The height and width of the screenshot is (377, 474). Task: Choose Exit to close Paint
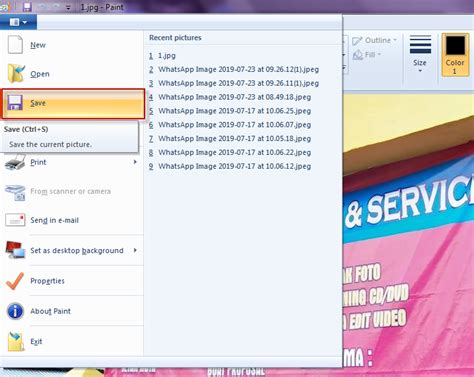click(x=72, y=341)
